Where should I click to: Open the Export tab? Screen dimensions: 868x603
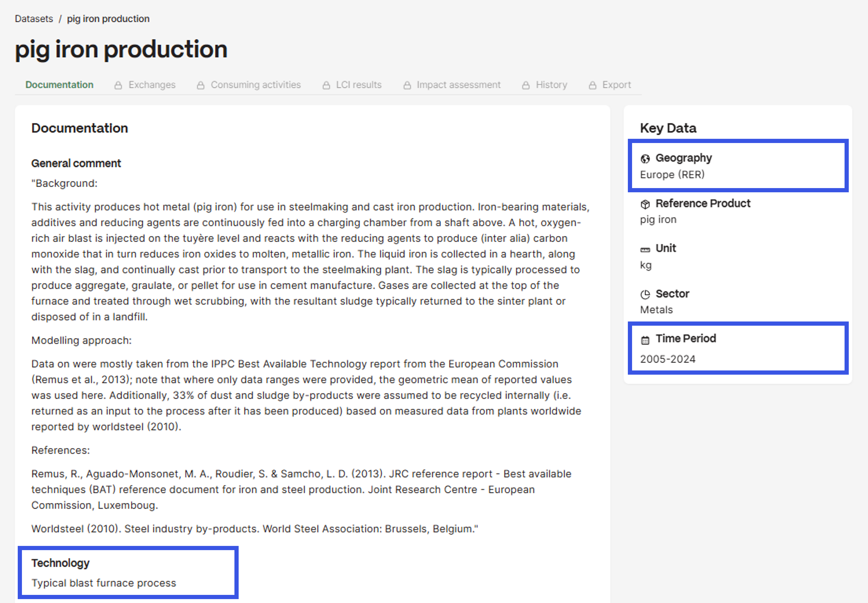pyautogui.click(x=616, y=85)
